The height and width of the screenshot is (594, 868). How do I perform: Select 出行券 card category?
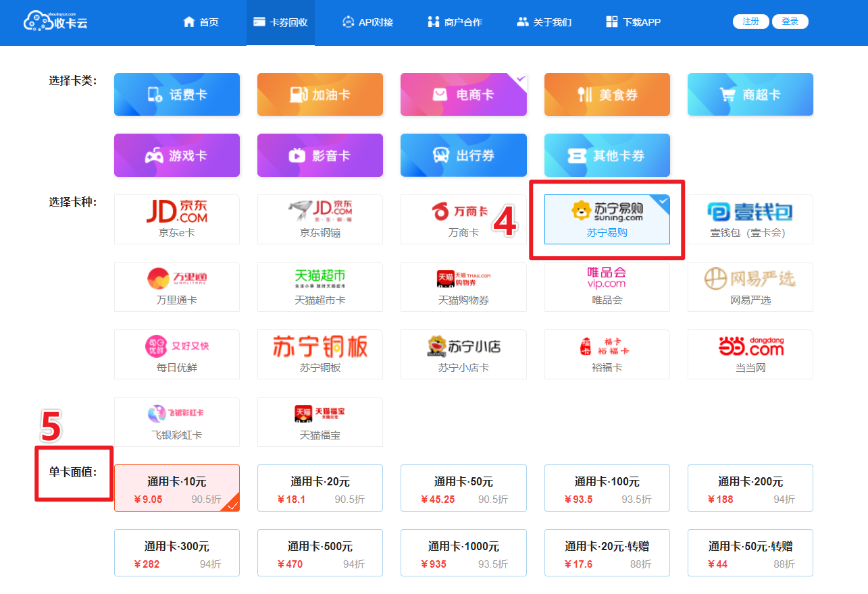(463, 155)
